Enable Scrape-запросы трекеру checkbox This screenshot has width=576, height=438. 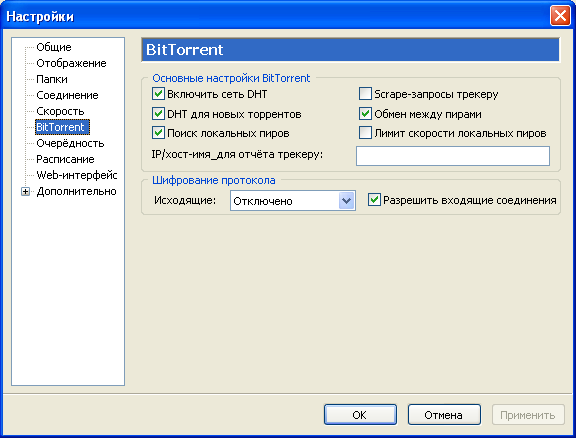point(365,94)
